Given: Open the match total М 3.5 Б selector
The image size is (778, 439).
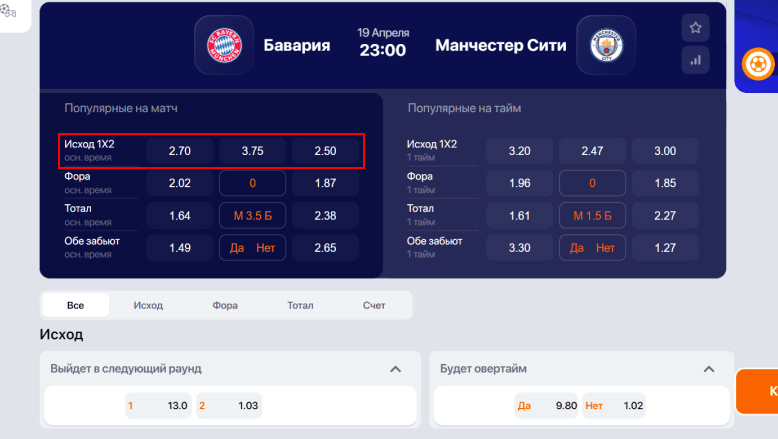Looking at the screenshot, I should (x=253, y=215).
